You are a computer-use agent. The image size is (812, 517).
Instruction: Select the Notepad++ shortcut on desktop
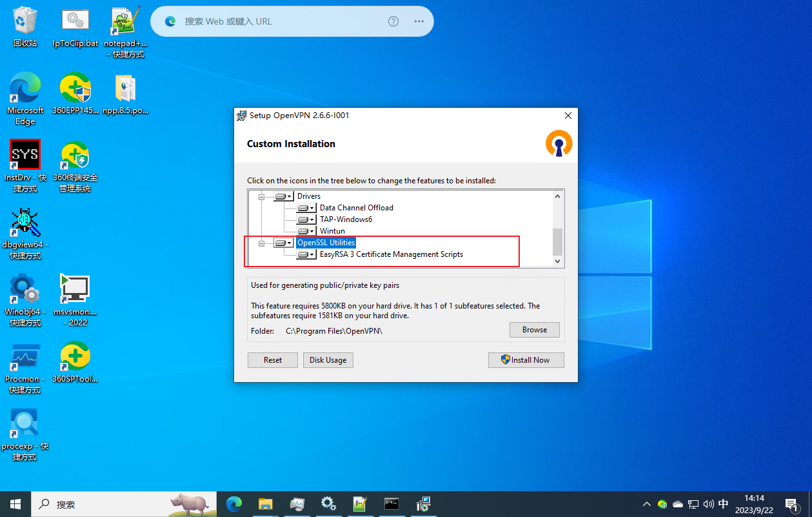[125, 32]
